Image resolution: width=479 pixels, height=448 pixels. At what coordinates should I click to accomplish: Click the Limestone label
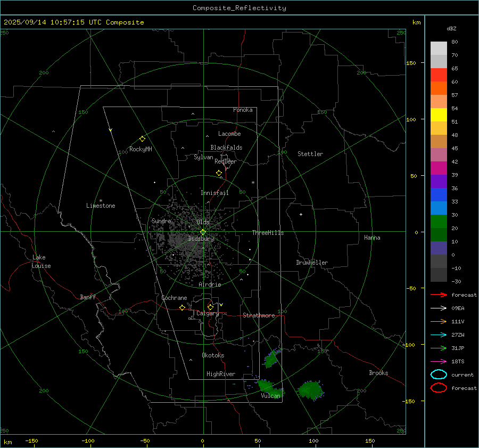point(101,206)
